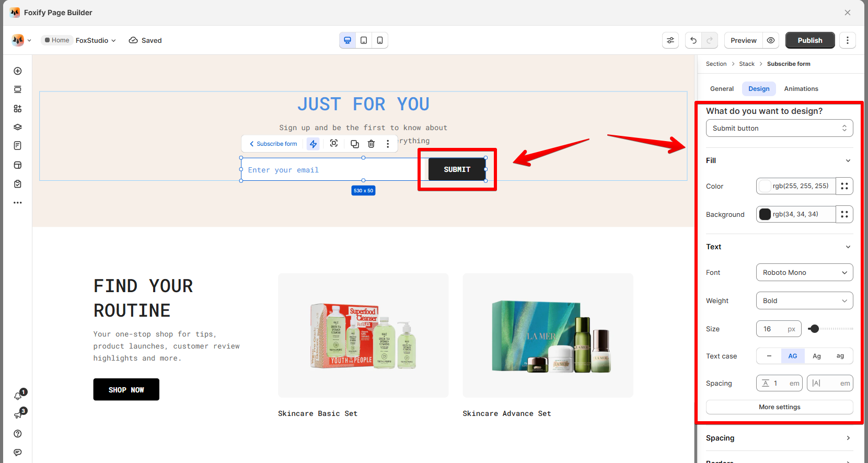Expand the Spacing section
868x463 pixels.
pyautogui.click(x=779, y=438)
